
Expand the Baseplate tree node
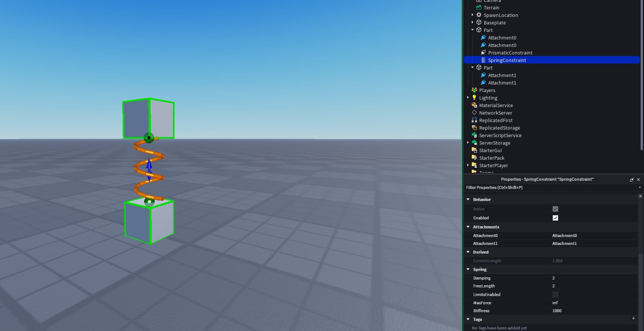click(472, 23)
